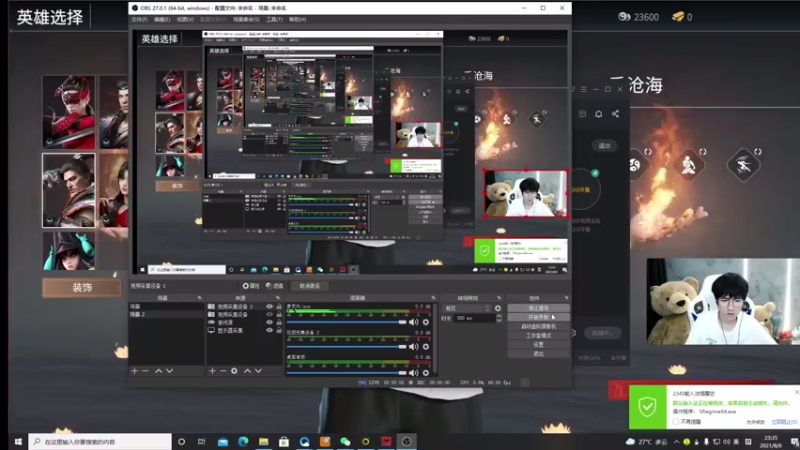Click the game's 装饰 button

82,288
